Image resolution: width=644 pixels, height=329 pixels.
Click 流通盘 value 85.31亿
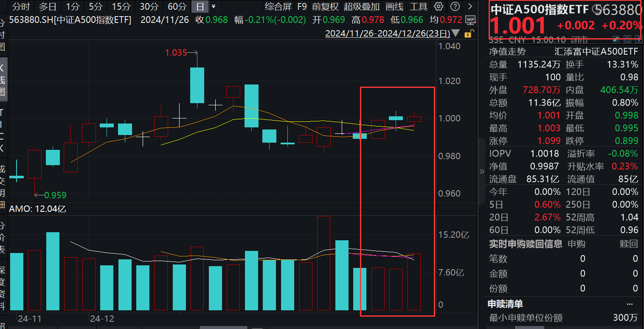543,179
